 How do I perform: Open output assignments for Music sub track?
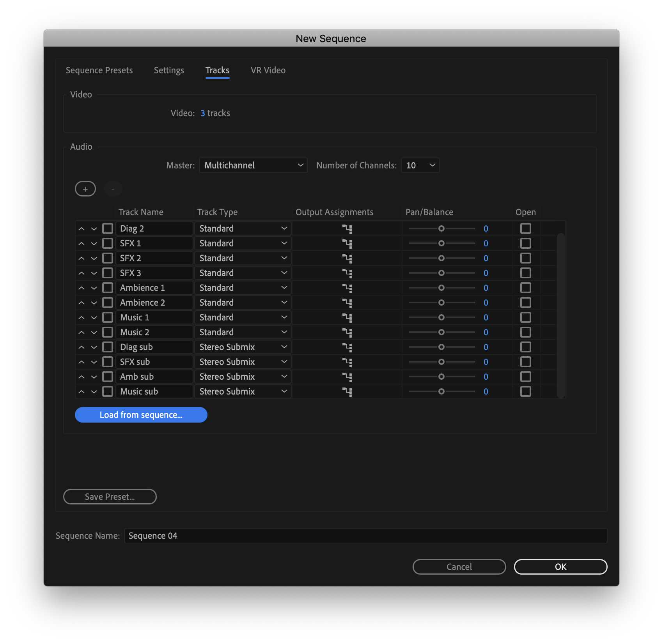pos(347,392)
